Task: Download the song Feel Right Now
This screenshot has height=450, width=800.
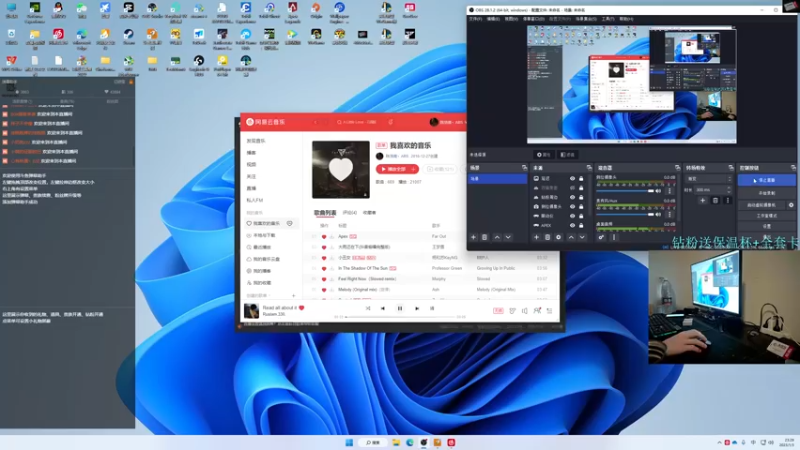Action: coord(332,279)
